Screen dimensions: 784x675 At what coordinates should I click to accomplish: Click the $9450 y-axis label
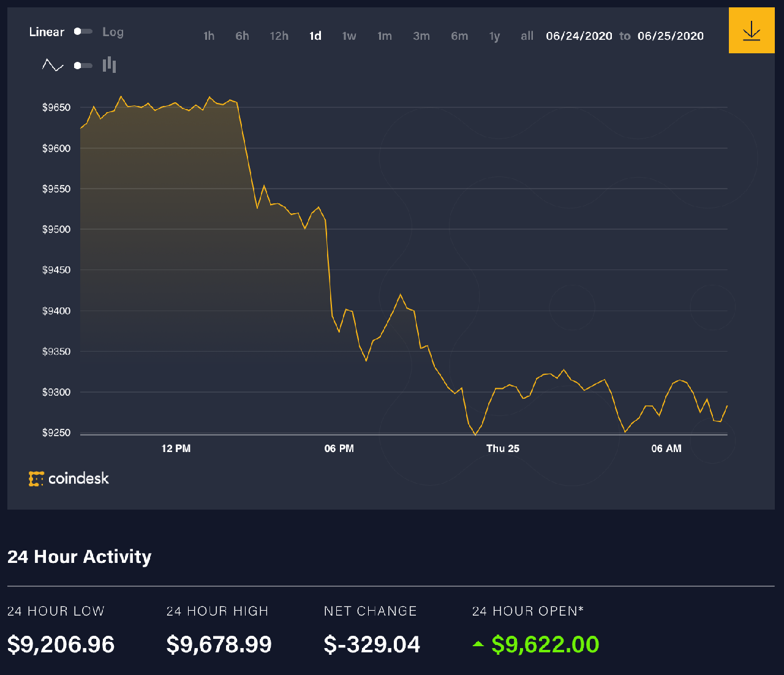(56, 270)
